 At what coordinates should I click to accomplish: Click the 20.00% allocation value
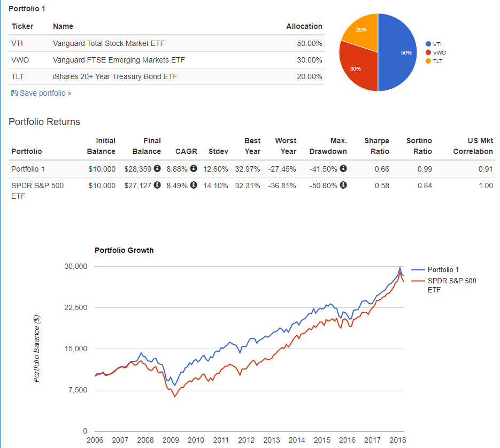(x=310, y=76)
